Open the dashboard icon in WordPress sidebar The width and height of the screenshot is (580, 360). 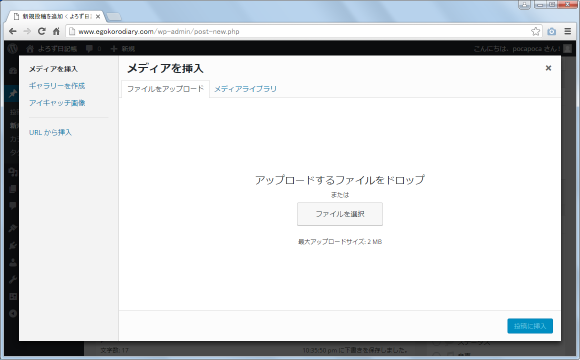pyautogui.click(x=13, y=71)
